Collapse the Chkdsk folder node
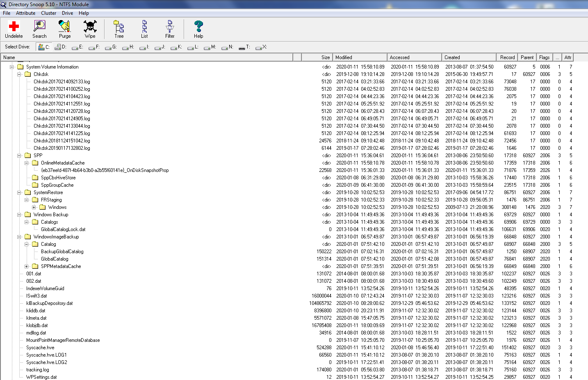 [19, 74]
